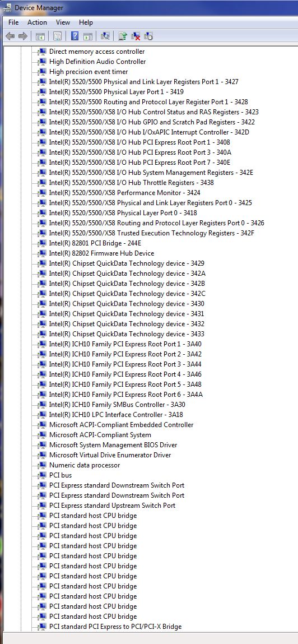Select ICH10 Family PCI Express Root Port 3 - 3A44
Viewport: 298px width, 644px height.
[x=125, y=364]
